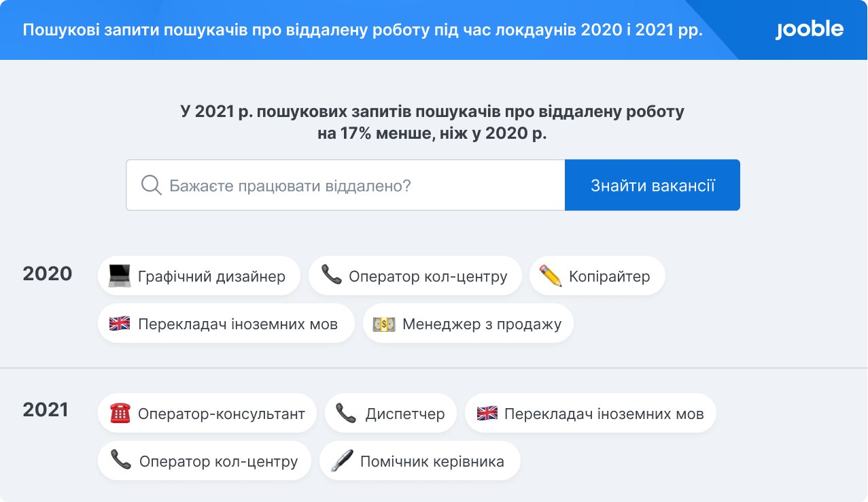Click the Jooble logo in header

pyautogui.click(x=810, y=30)
